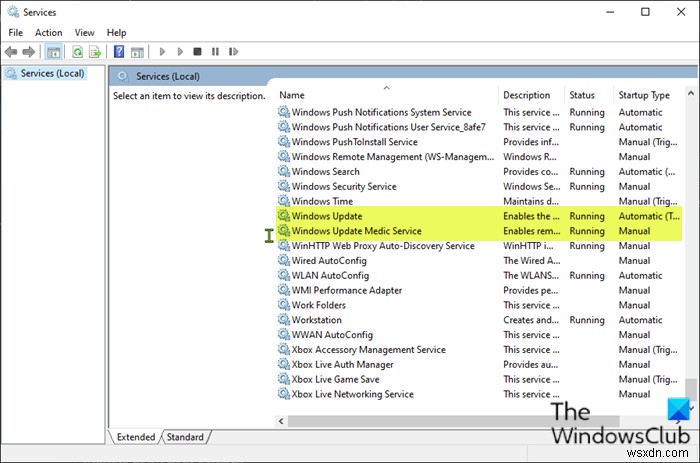700x463 pixels.
Task: Select the WWAN AutoConfig service name
Action: [332, 334]
